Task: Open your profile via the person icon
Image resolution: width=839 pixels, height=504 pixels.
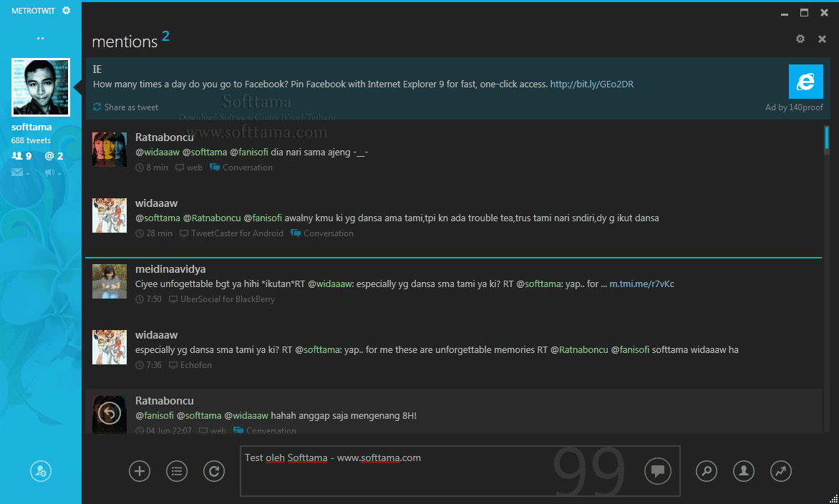Action: (x=743, y=471)
